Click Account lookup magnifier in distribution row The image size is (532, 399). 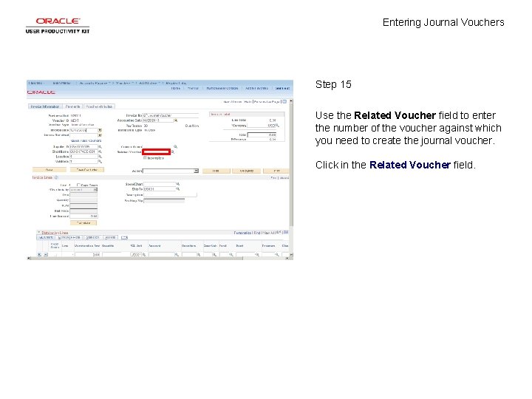click(x=177, y=254)
